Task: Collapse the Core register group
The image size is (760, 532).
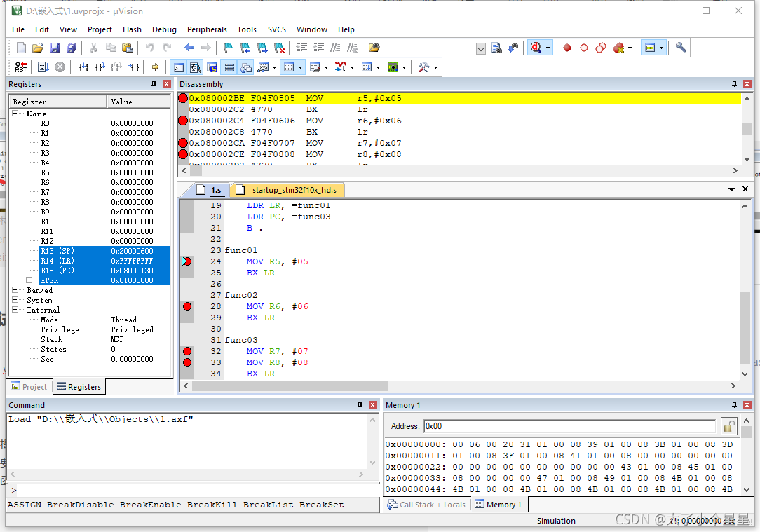Action: coord(15,114)
